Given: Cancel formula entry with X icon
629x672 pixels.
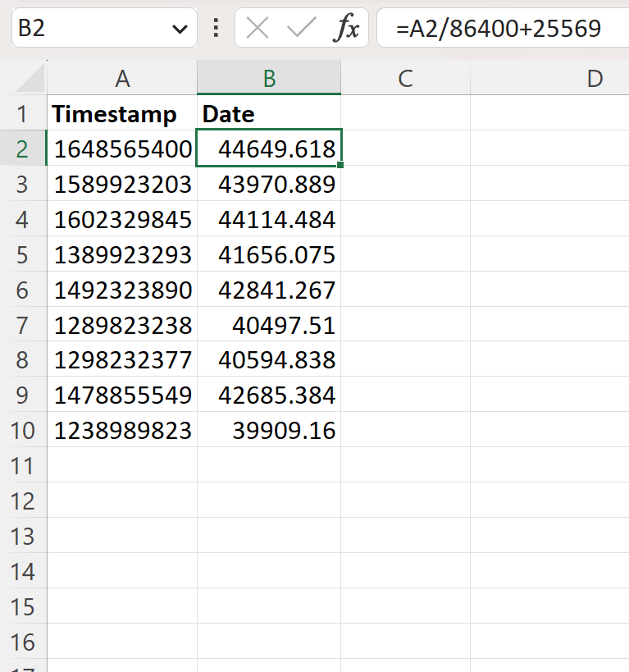Looking at the screenshot, I should [x=257, y=28].
